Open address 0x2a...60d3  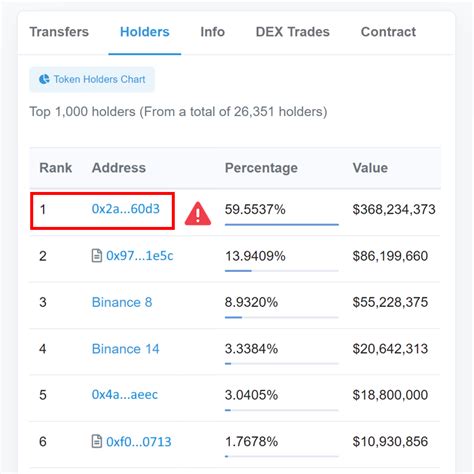point(126,209)
